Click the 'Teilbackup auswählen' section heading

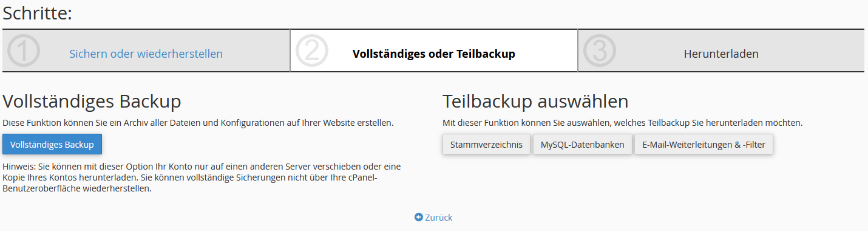(x=535, y=101)
